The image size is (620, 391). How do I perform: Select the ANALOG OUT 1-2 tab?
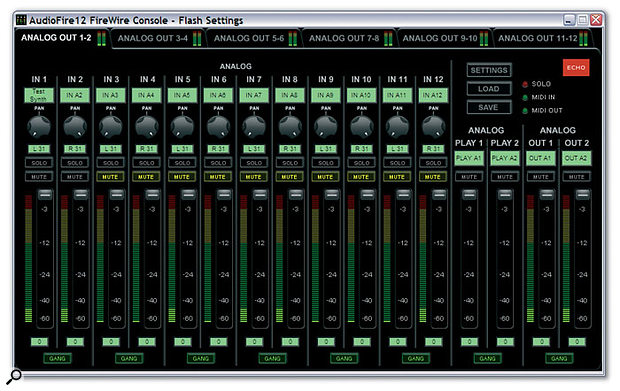point(62,38)
